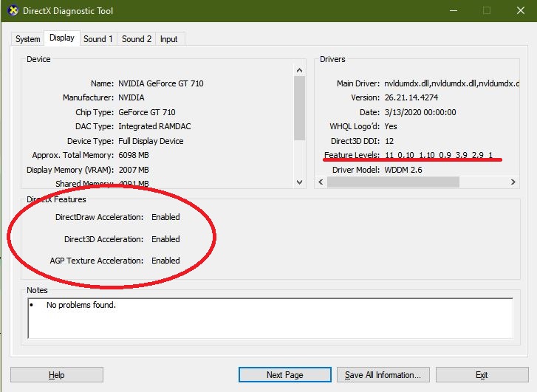Image resolution: width=537 pixels, height=392 pixels.
Task: Click Save All Information button
Action: [x=383, y=375]
